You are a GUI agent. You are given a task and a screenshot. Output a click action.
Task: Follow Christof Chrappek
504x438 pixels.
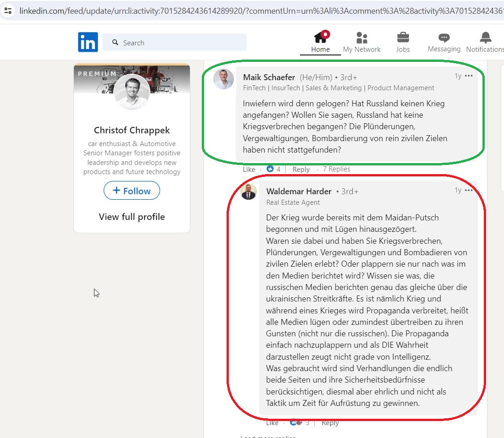pos(132,191)
